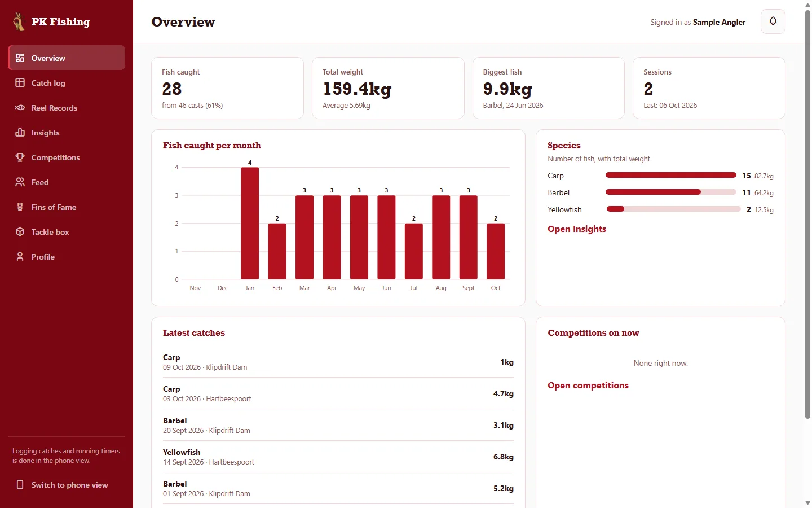The height and width of the screenshot is (508, 812).
Task: Click the phone icon beside Switch to phone view
Action: (x=20, y=485)
